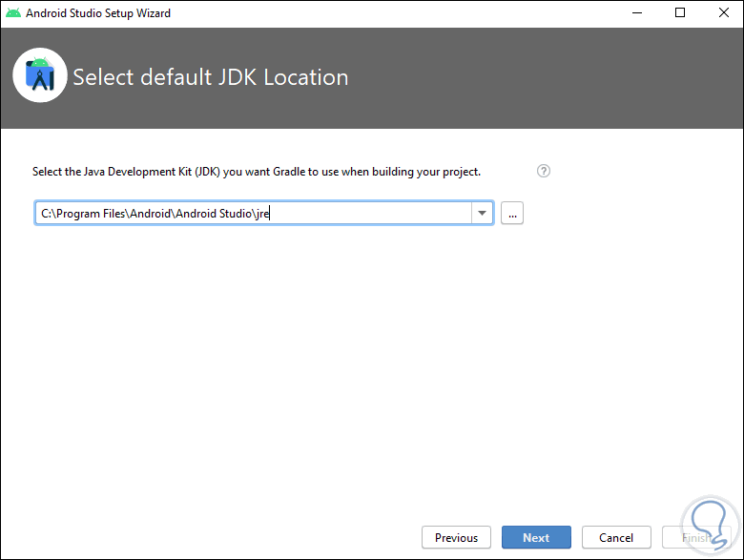Open the browse '...' folder chooser

(x=512, y=214)
